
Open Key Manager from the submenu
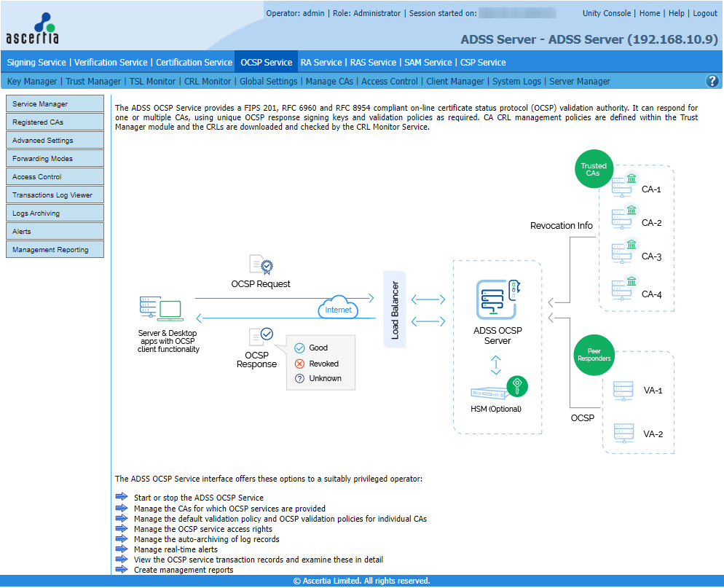coord(32,82)
